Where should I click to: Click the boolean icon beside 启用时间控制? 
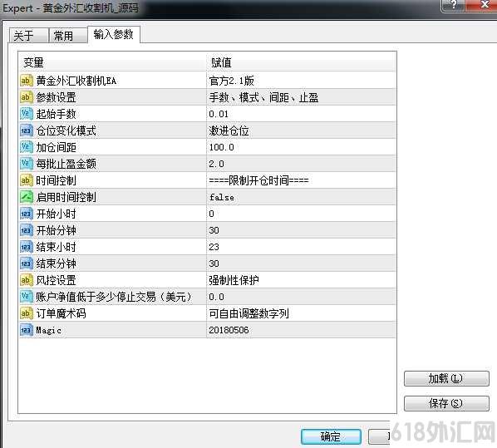(27, 197)
